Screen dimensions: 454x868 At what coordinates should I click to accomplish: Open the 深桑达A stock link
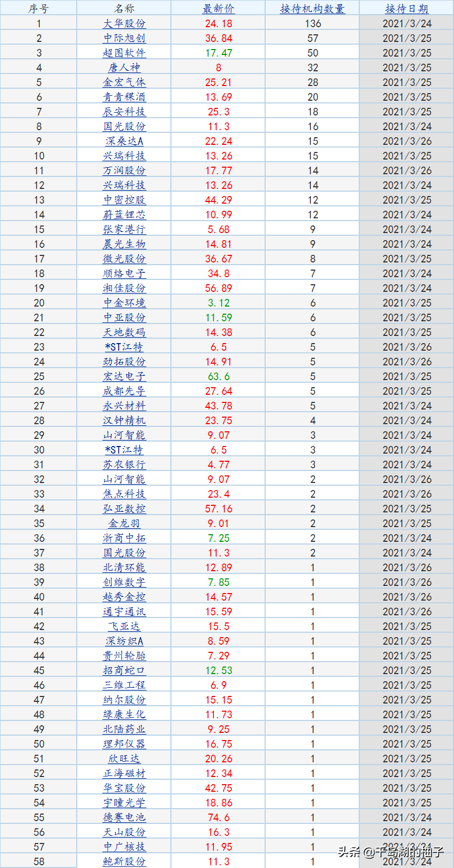pos(124,141)
